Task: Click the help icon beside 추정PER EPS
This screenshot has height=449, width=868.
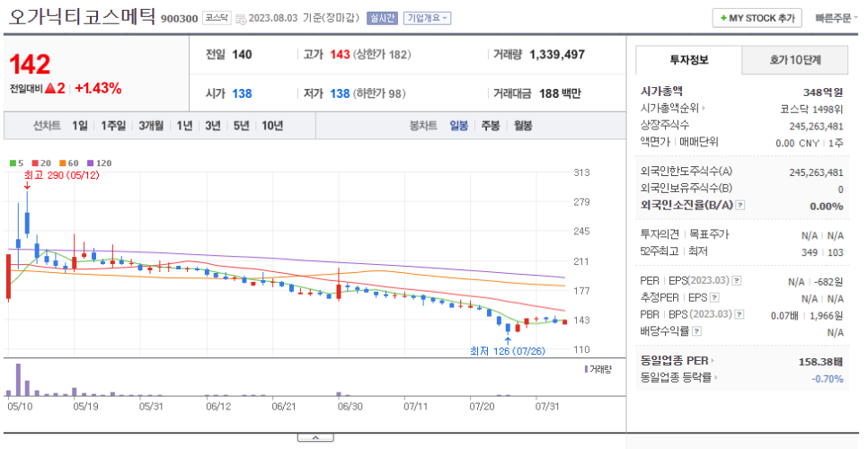Action: coord(714,298)
